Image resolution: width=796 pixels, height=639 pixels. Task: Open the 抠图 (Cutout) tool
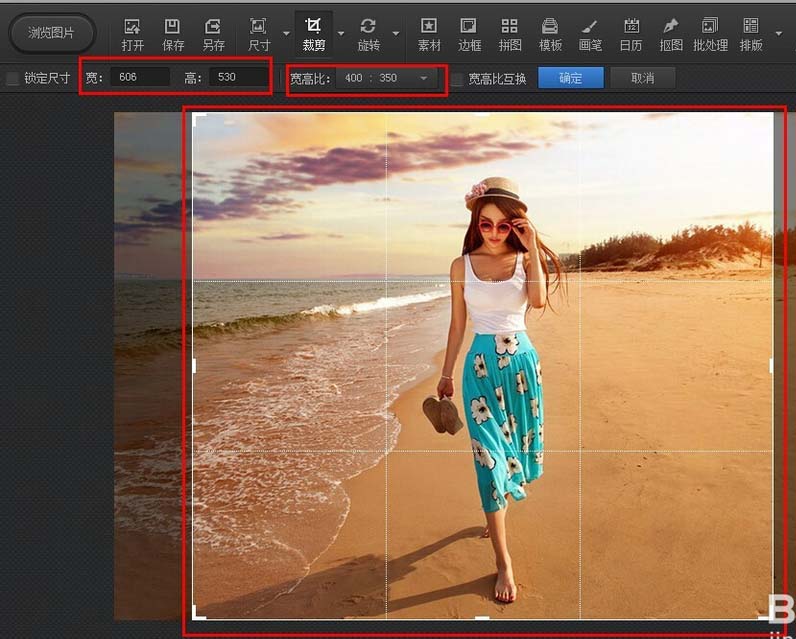[670, 33]
